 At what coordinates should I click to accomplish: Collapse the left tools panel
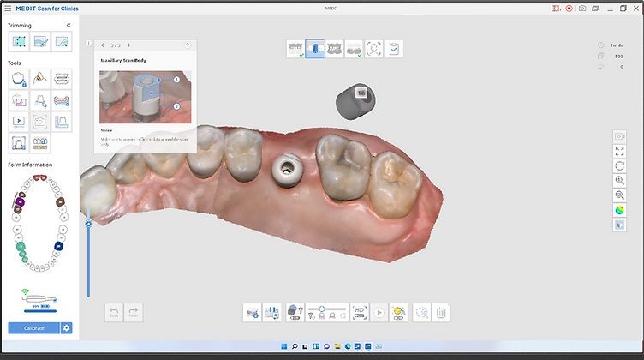(x=69, y=26)
